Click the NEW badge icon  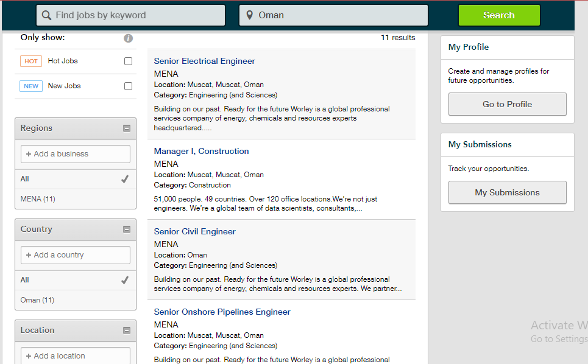(x=31, y=86)
